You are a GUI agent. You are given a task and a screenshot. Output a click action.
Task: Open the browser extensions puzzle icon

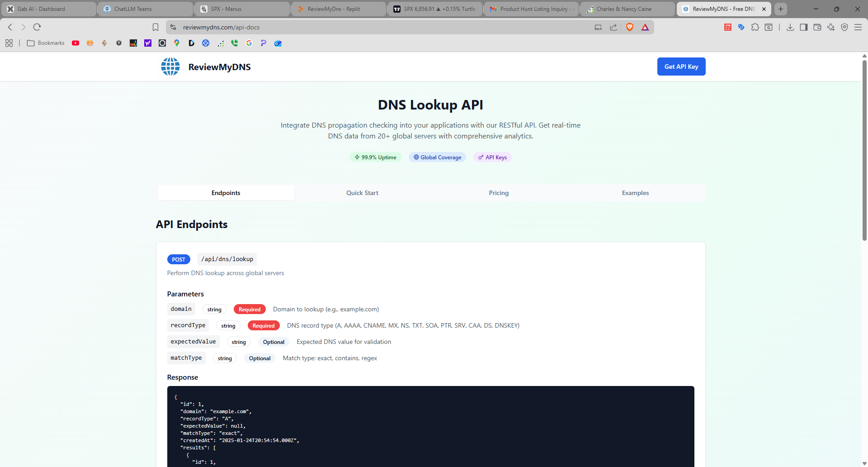click(x=755, y=27)
